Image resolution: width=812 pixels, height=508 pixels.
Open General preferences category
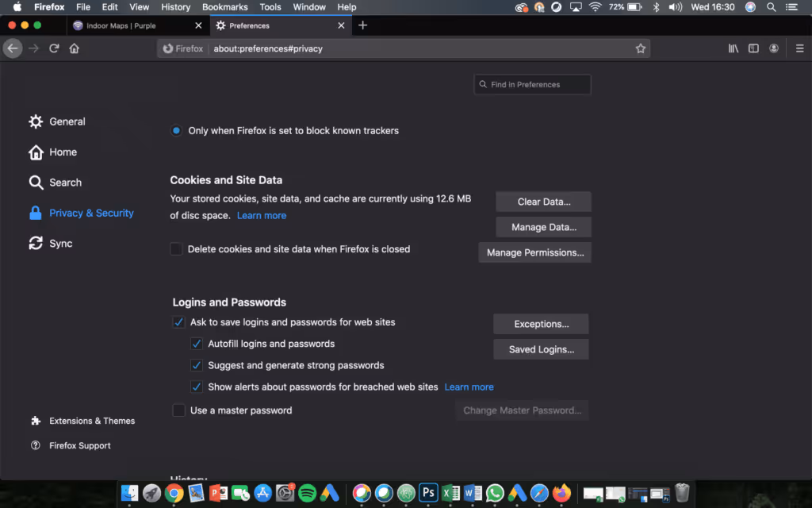(x=57, y=121)
